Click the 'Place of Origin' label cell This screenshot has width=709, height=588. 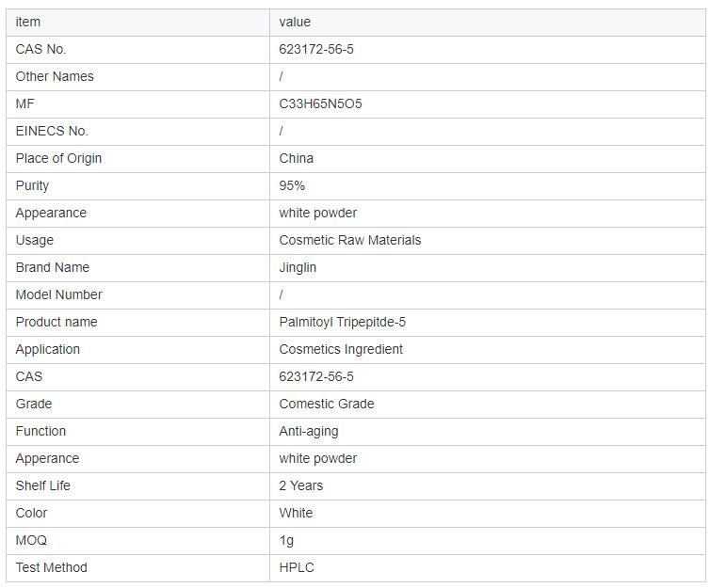[x=58, y=158]
